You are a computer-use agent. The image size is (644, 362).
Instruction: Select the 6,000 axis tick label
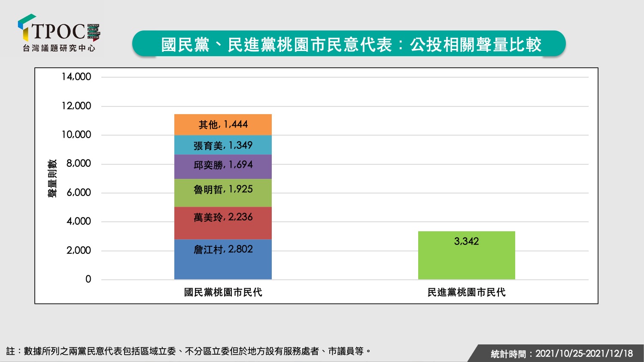pyautogui.click(x=79, y=193)
